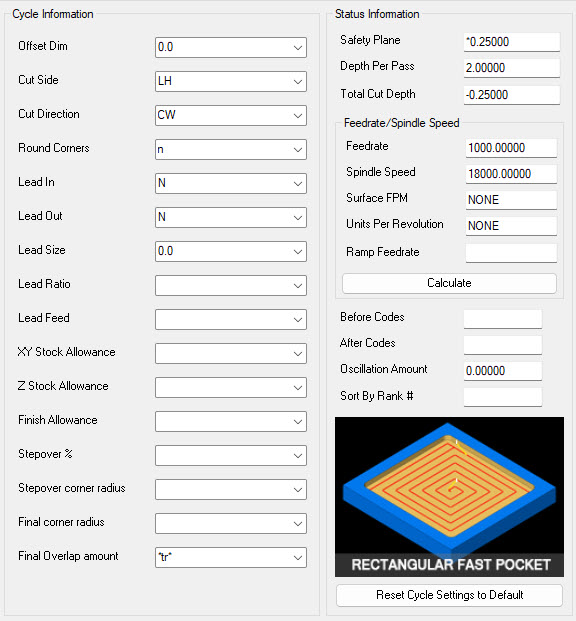The height and width of the screenshot is (621, 576).
Task: Select the Oscillation Amount field
Action: coord(503,371)
